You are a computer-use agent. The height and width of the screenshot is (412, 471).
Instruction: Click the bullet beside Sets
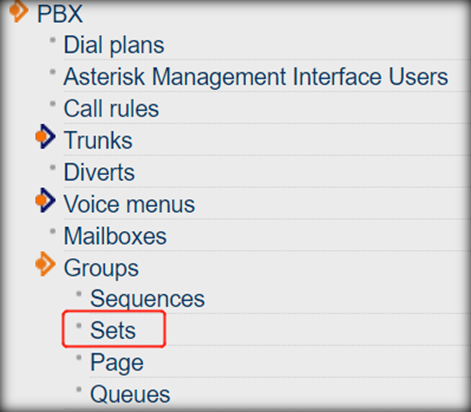click(79, 326)
